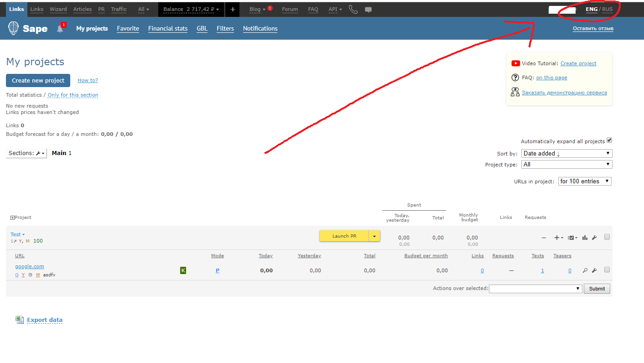Viewport: 644px width, 363px height.
Task: Open the add plus dropdown in Test row
Action: tap(559, 238)
